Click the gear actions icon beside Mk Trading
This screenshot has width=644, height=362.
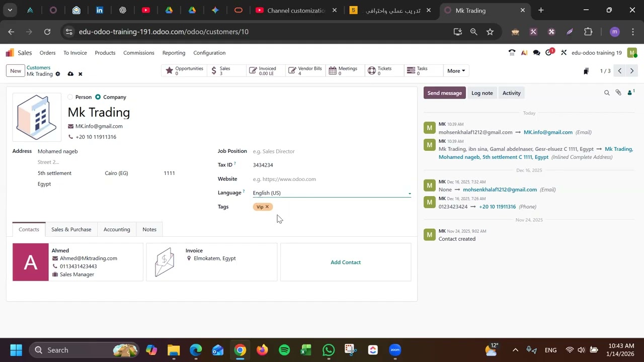[58, 74]
